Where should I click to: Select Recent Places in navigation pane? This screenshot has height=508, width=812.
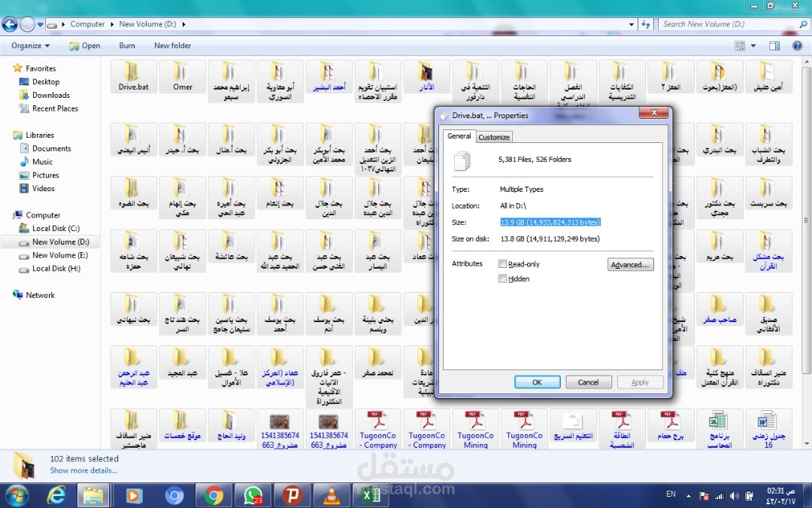click(55, 109)
